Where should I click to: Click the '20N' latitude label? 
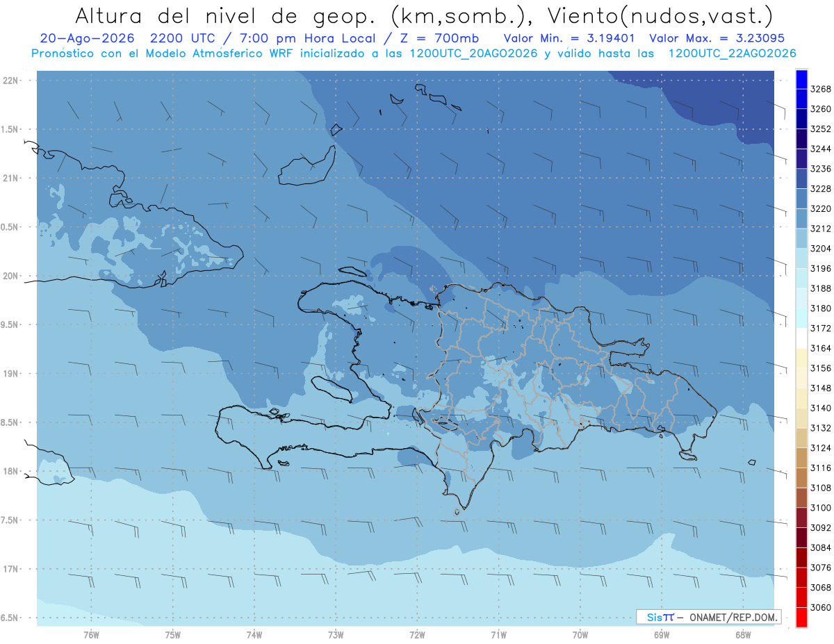[11, 276]
